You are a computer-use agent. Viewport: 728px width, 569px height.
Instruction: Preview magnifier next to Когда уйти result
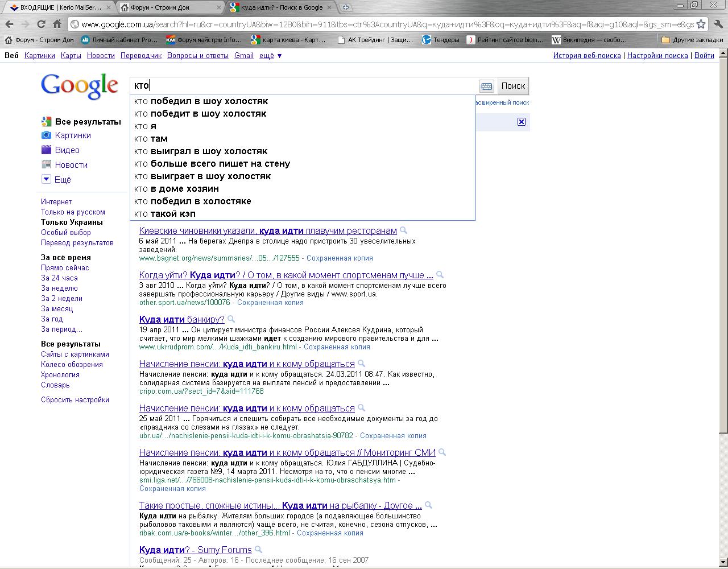coord(440,275)
